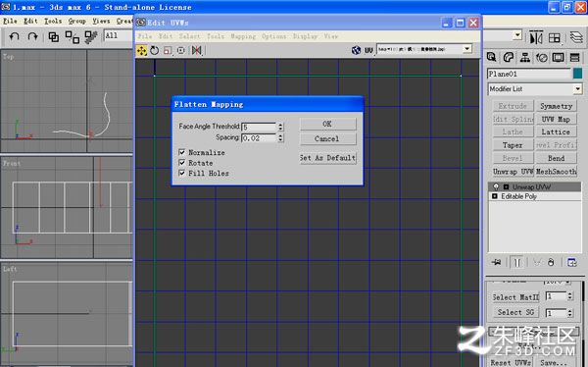Toggle the Unwrap UVW lightbulb visibility
Image resolution: width=588 pixels, height=367 pixels.
(x=496, y=186)
